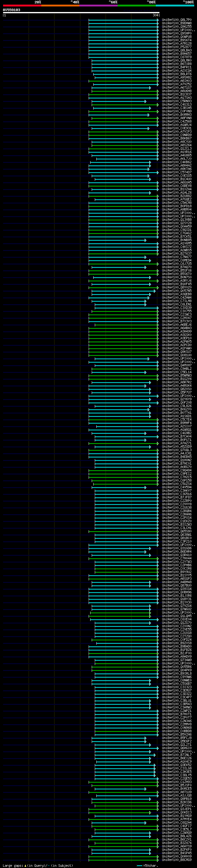Open hit UniRef100_P52877
The height and width of the screenshot is (868, 197).
pyautogui.click(x=176, y=47)
